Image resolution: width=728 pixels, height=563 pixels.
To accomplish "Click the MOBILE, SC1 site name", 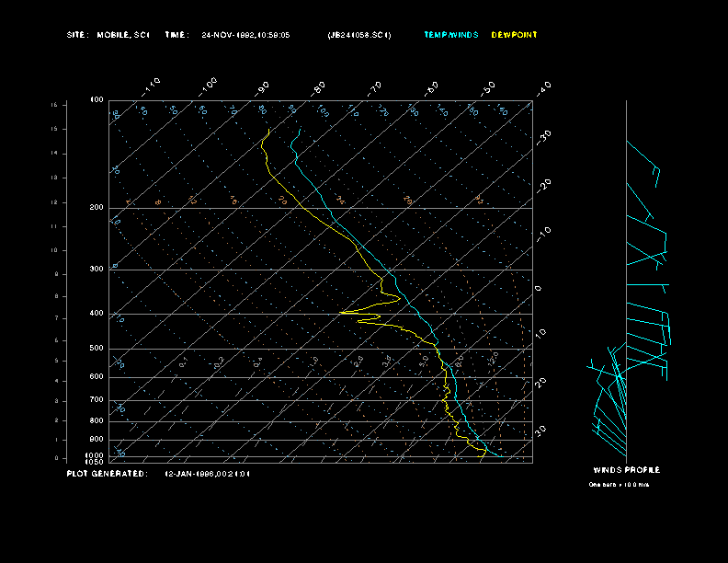I will 122,35.
